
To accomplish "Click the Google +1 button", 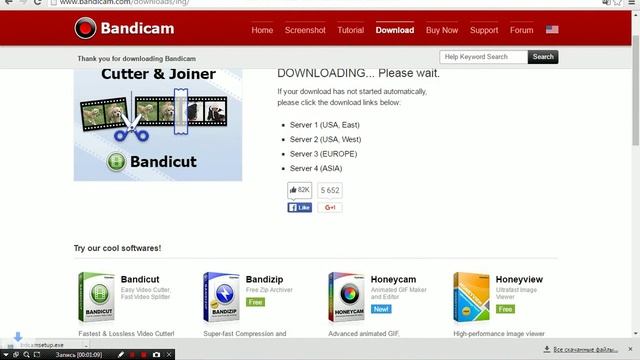I will (330, 207).
